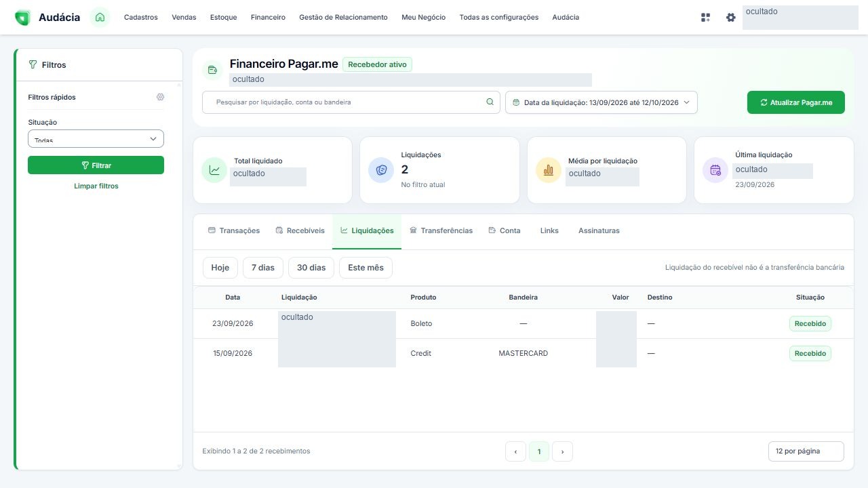Go to the next page arrow

[562, 451]
